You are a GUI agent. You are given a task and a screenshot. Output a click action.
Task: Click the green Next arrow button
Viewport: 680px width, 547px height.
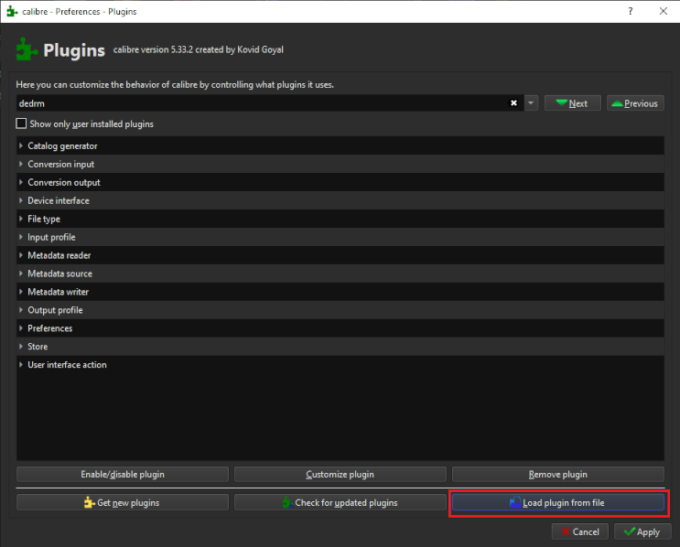pos(571,103)
